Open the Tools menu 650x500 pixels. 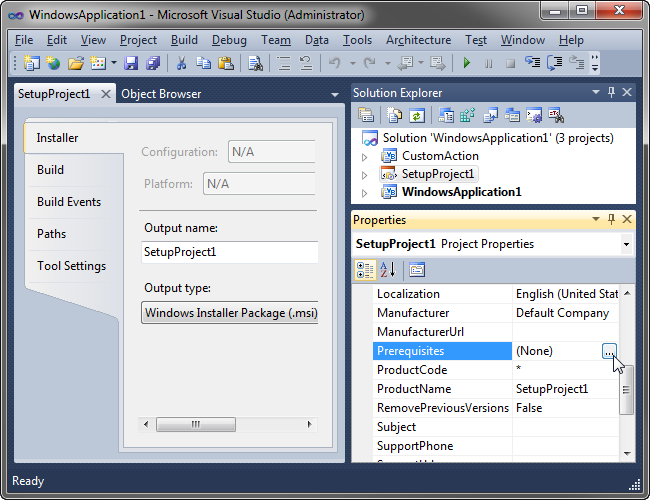click(x=357, y=40)
